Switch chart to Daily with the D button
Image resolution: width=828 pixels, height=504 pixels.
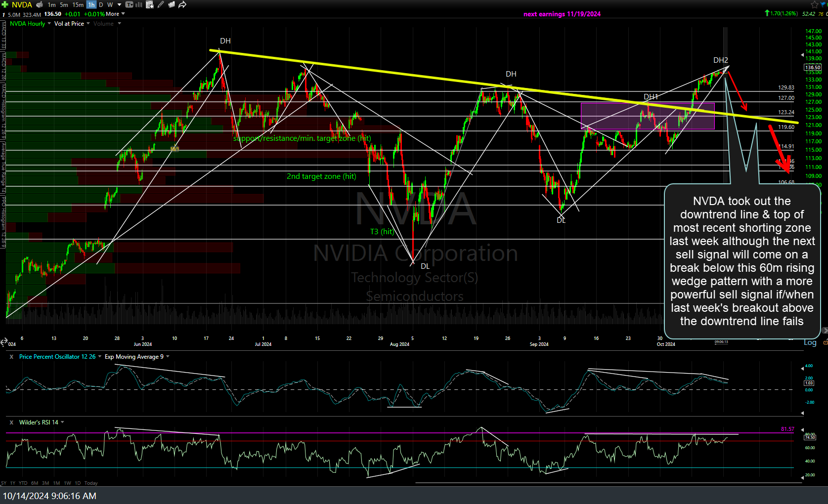tap(100, 4)
